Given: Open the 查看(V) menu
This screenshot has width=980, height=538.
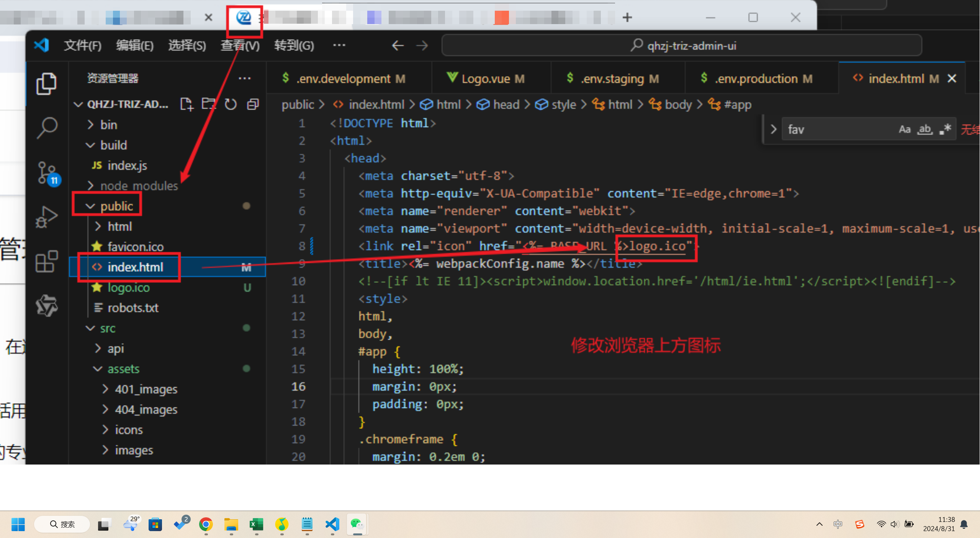Looking at the screenshot, I should coord(240,46).
